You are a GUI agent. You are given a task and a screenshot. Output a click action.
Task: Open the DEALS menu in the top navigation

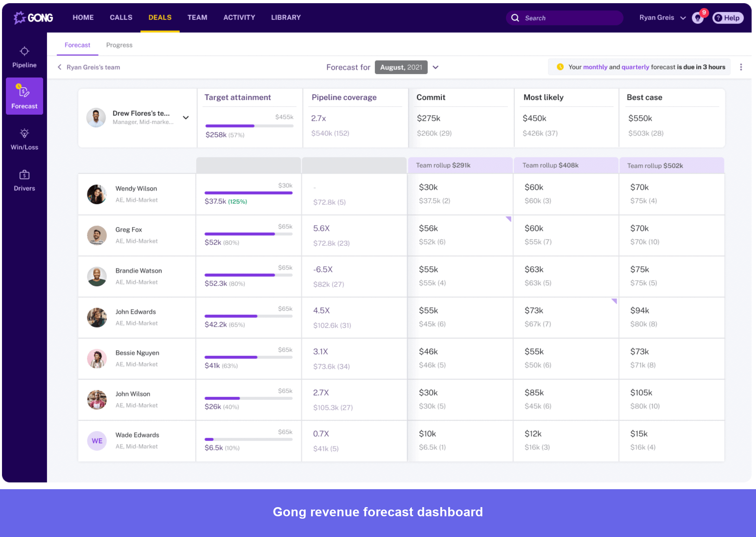point(159,18)
